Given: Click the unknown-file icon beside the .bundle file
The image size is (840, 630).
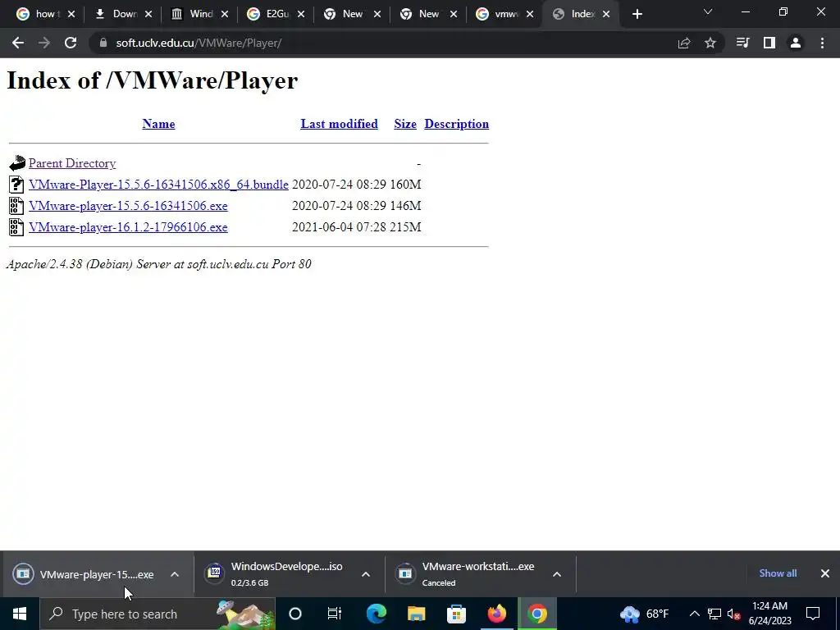Looking at the screenshot, I should pos(16,185).
